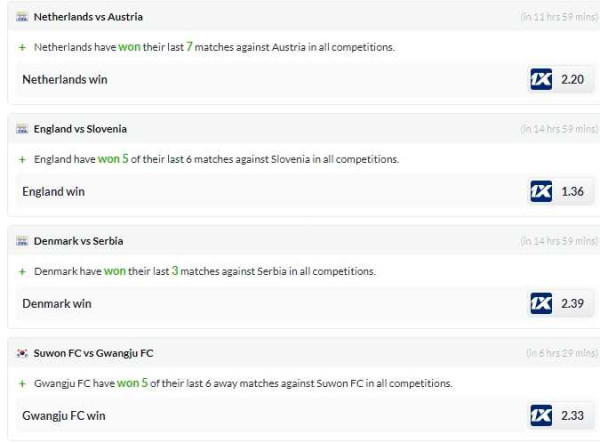Image resolution: width=600 pixels, height=443 pixels.
Task: Click the 1X bookmaker logo for England win
Action: [x=541, y=191]
